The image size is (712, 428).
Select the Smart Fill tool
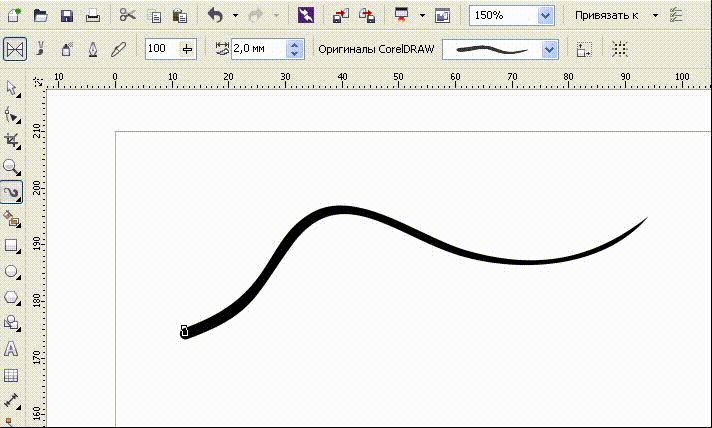(12, 219)
